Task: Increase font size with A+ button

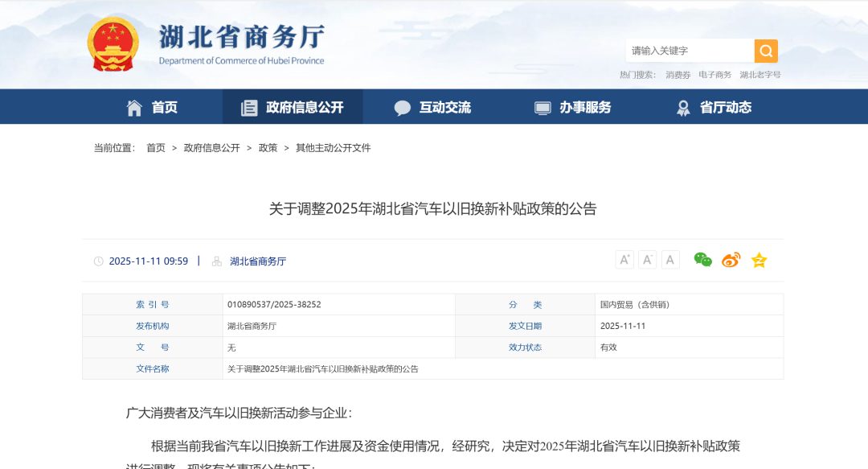Action: pos(624,260)
